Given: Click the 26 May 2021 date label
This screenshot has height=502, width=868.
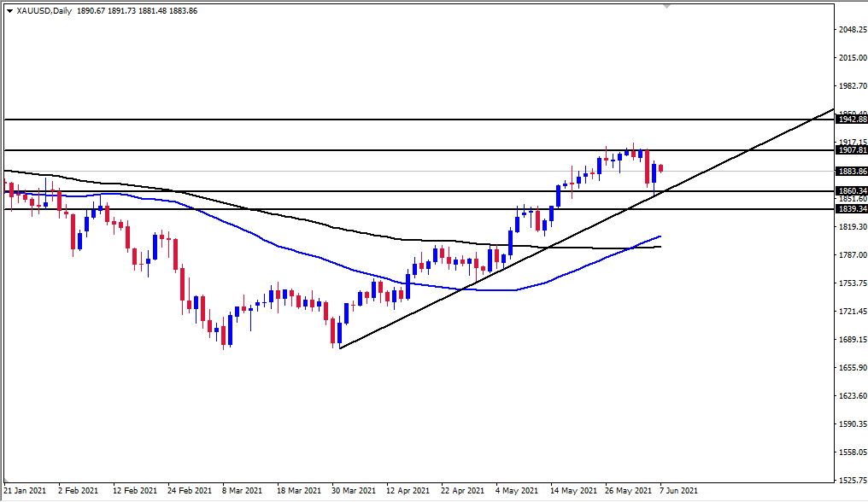Looking at the screenshot, I should pyautogui.click(x=628, y=491).
